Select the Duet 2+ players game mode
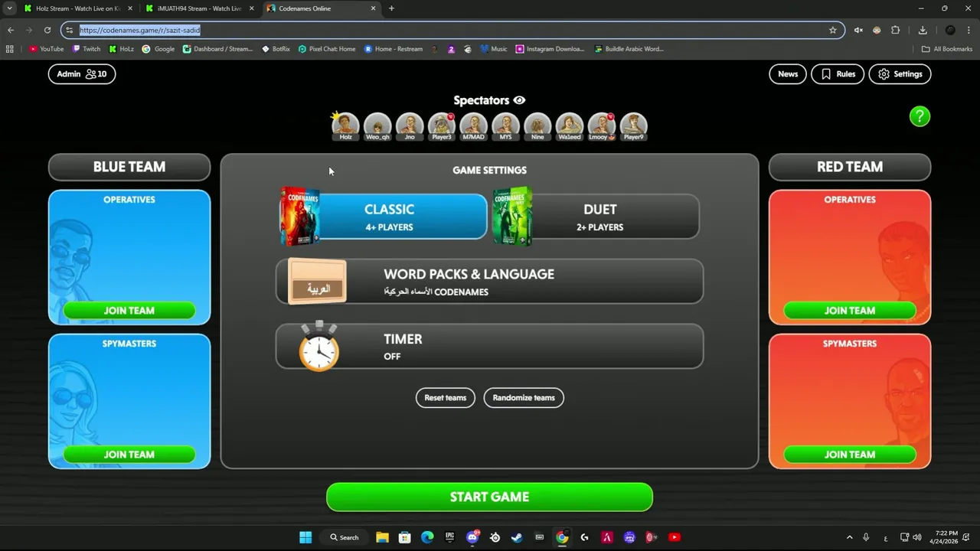 tap(596, 217)
